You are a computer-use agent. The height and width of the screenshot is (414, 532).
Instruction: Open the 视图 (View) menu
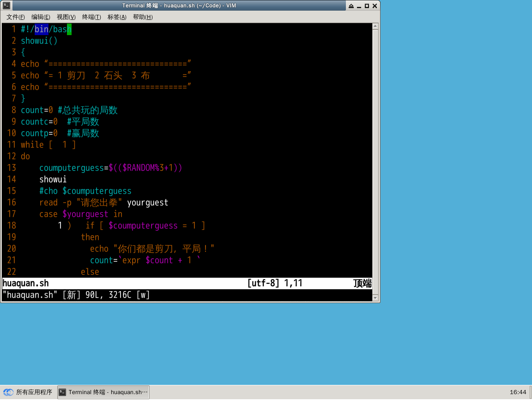[x=66, y=17]
